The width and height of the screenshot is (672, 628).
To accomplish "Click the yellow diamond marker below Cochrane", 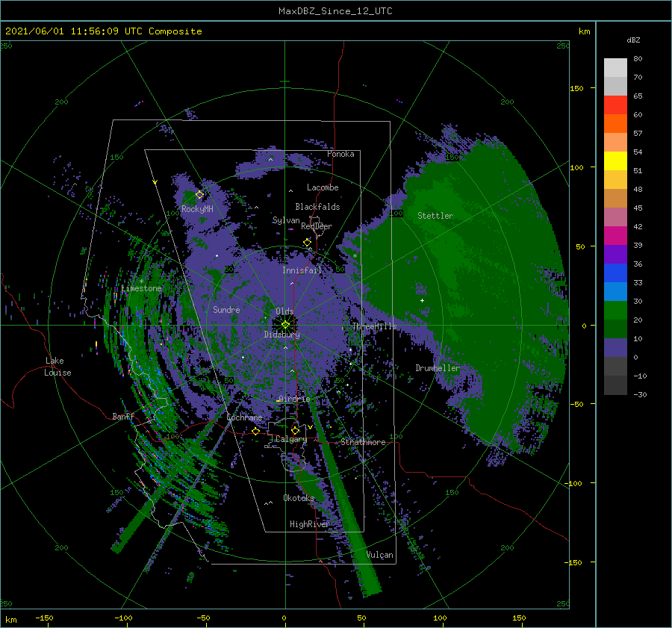I will [x=256, y=431].
